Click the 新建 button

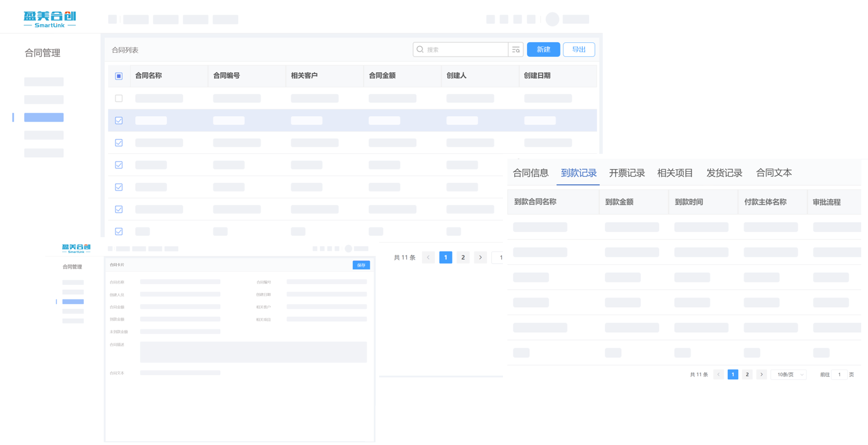(x=543, y=50)
